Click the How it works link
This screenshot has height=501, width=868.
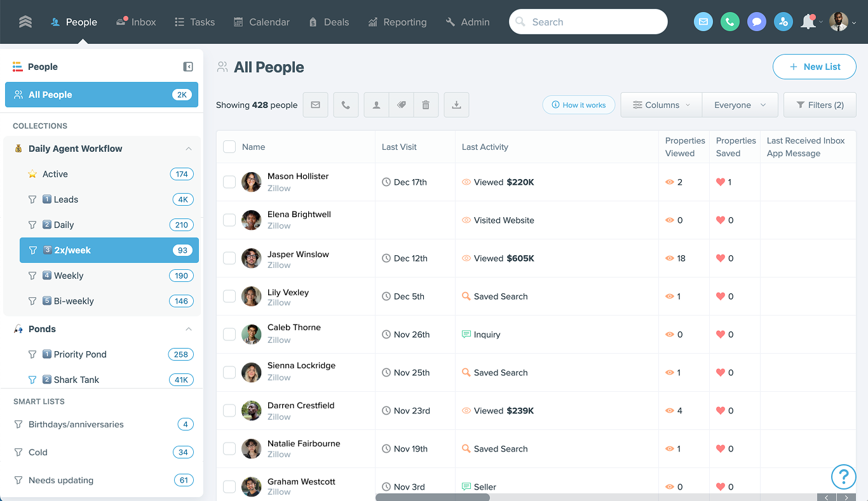coord(578,105)
